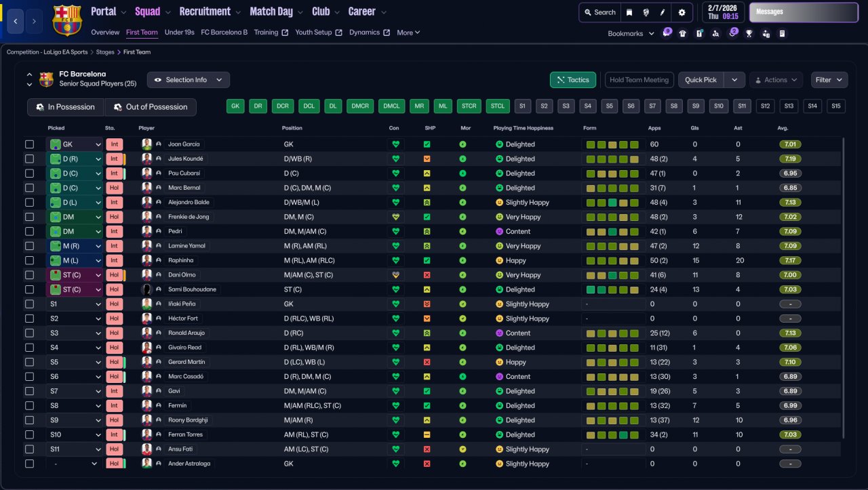Open the bookmark icon beside Search
868x490 pixels.
[x=629, y=12]
